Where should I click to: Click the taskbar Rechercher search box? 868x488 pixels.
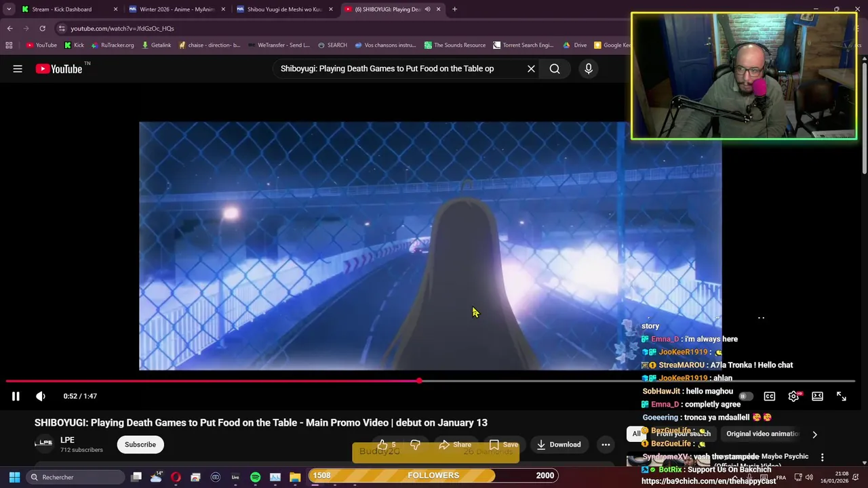pos(75,477)
